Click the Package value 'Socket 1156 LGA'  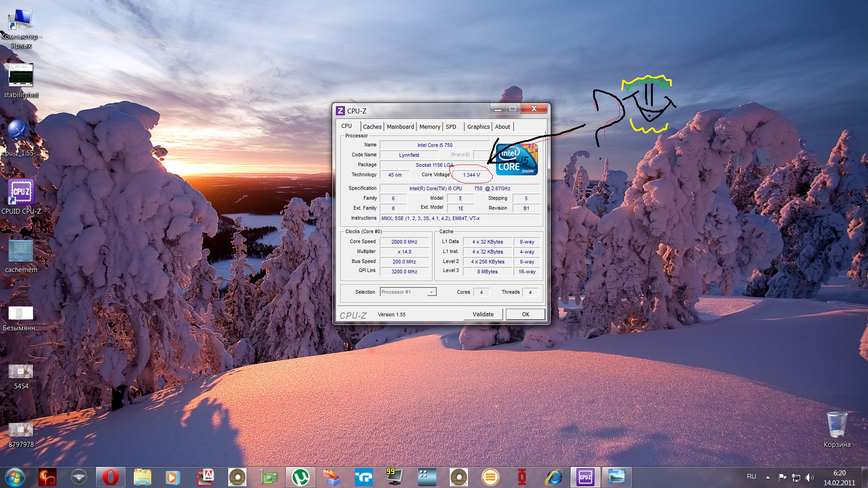click(x=434, y=165)
